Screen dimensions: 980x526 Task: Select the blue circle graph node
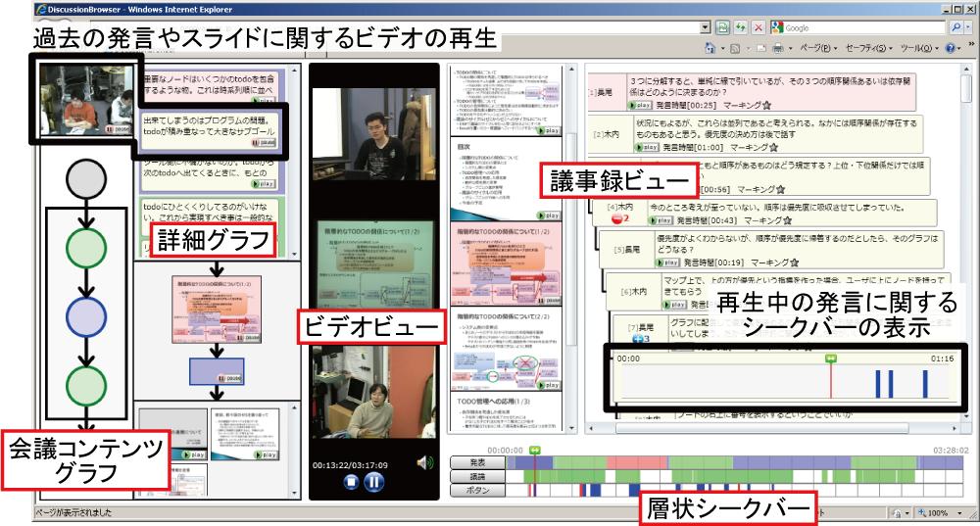[86, 317]
